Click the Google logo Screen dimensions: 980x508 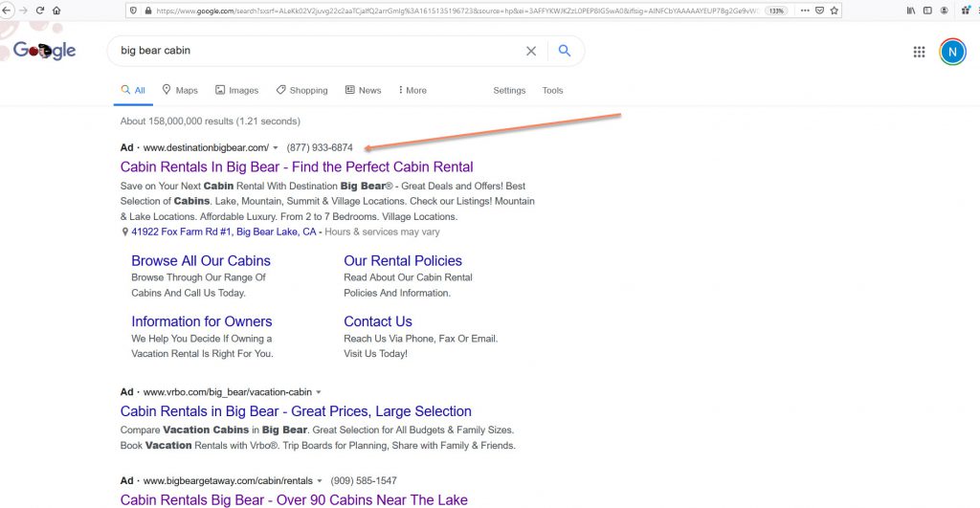pyautogui.click(x=44, y=51)
